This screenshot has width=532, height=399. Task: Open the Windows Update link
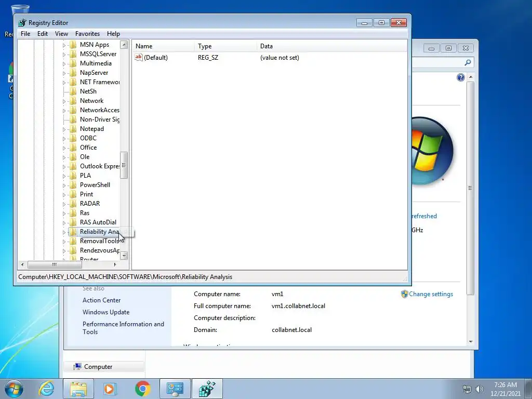click(106, 312)
